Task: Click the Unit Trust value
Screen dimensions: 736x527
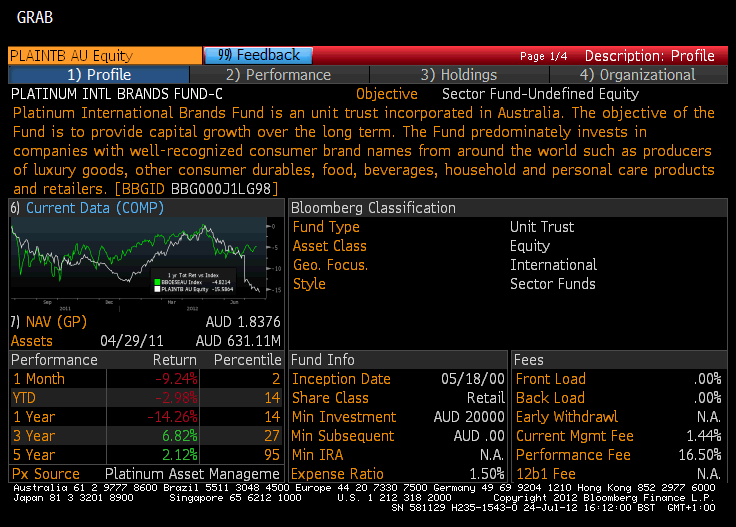Action: pos(542,227)
